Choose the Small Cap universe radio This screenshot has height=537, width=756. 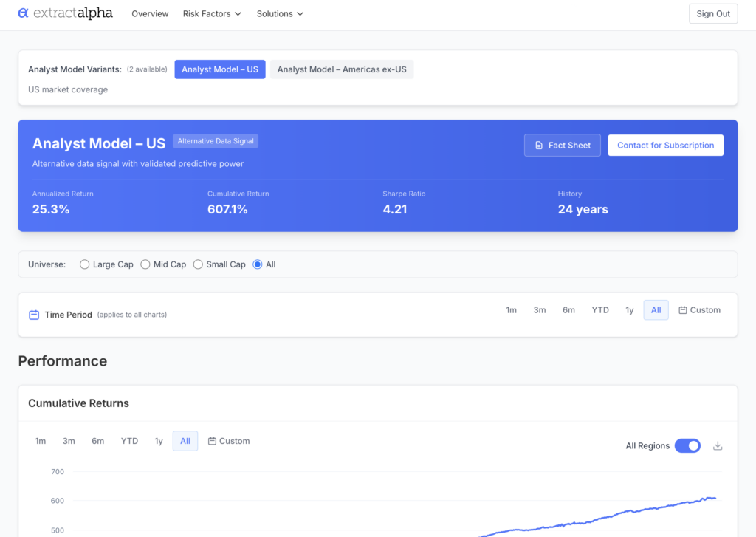198,264
